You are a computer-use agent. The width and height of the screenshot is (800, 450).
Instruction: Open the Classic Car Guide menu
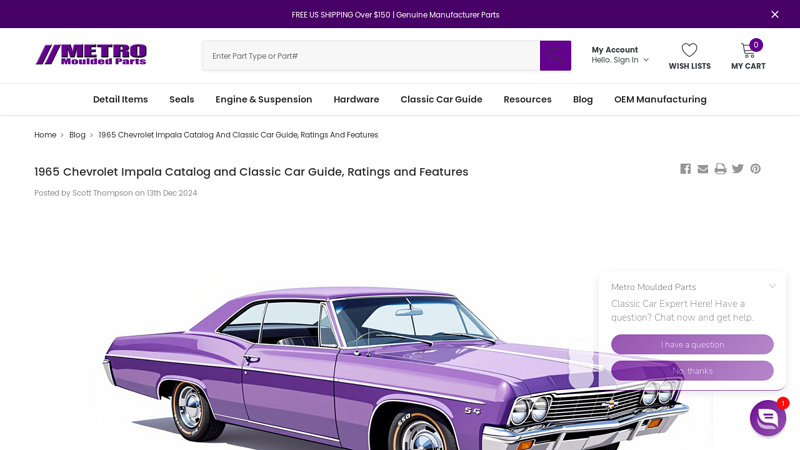(x=441, y=99)
